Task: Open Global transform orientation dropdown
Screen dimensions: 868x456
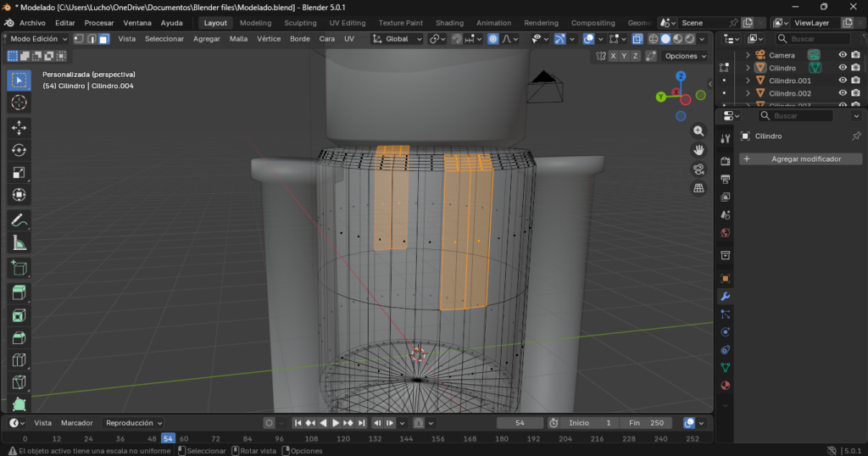Action: pos(397,39)
